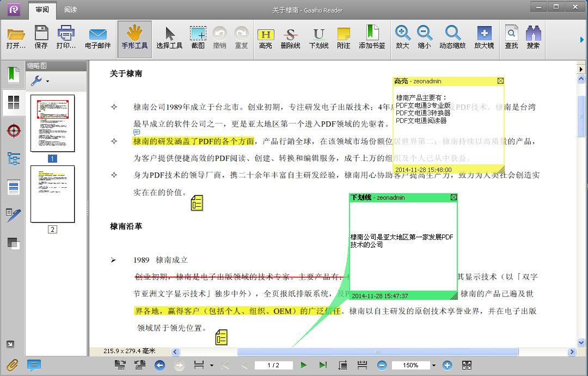
Task: Open the 放大镜 magnifier tool
Action: pyautogui.click(x=484, y=37)
